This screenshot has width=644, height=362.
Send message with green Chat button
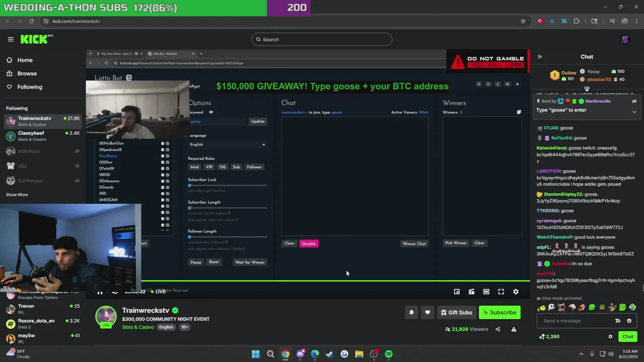(x=628, y=336)
